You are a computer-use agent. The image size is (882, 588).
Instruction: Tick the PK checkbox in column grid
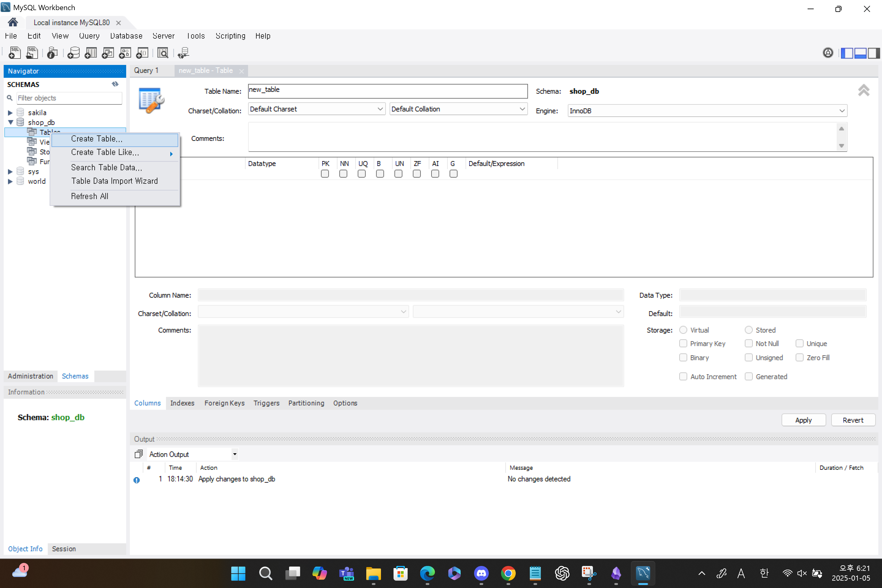pyautogui.click(x=325, y=174)
